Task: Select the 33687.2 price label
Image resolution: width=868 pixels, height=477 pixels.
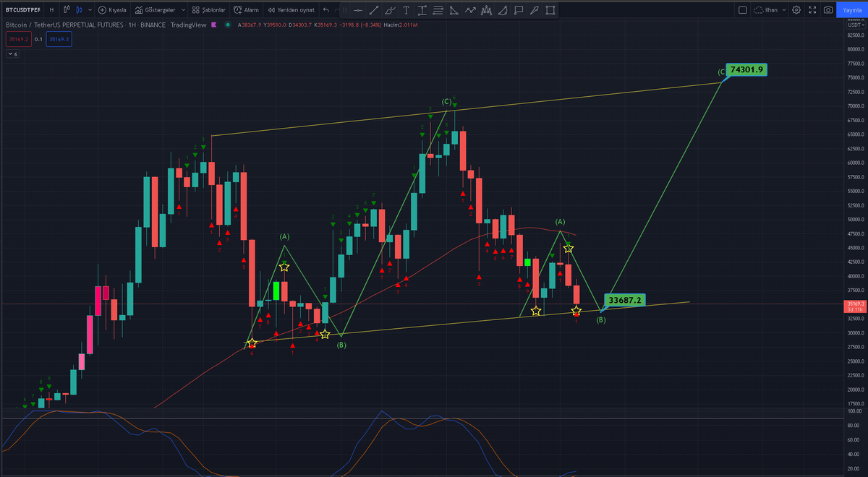Action: 626,300
